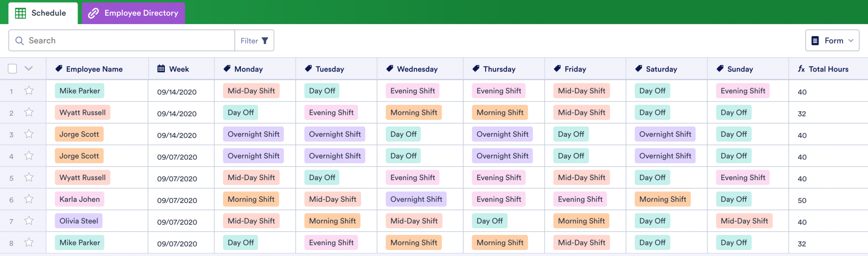Switch to the Employee Directory tab

click(x=134, y=13)
